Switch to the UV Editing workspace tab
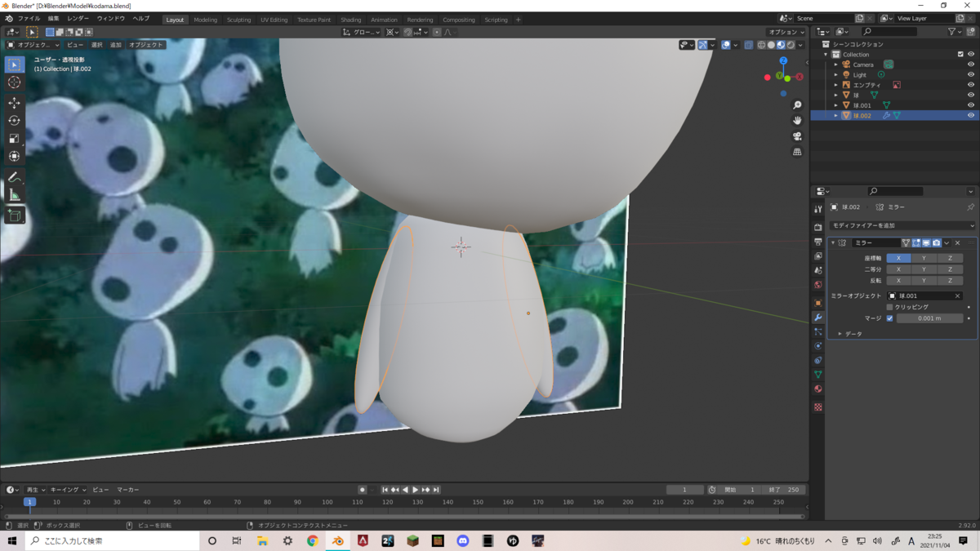980x551 pixels. coord(274,20)
